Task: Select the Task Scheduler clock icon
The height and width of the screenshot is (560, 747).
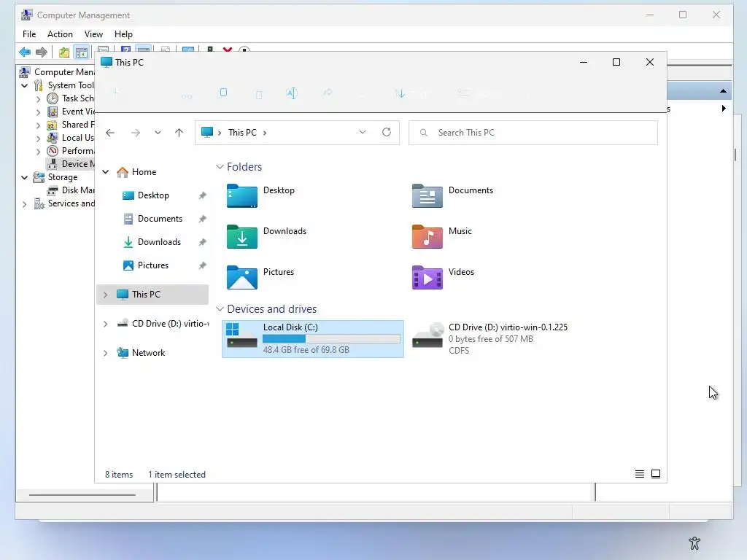Action: pyautogui.click(x=53, y=98)
